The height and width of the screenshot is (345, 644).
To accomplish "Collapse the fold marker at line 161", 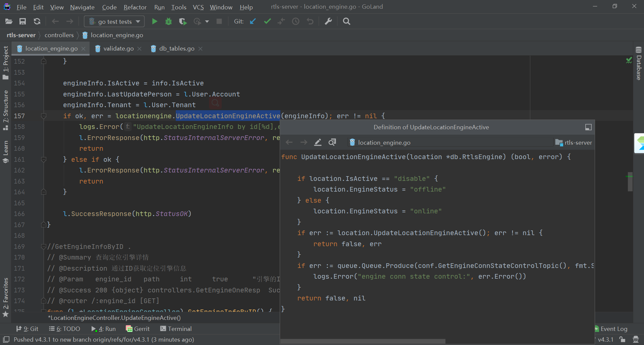I will pyautogui.click(x=44, y=159).
